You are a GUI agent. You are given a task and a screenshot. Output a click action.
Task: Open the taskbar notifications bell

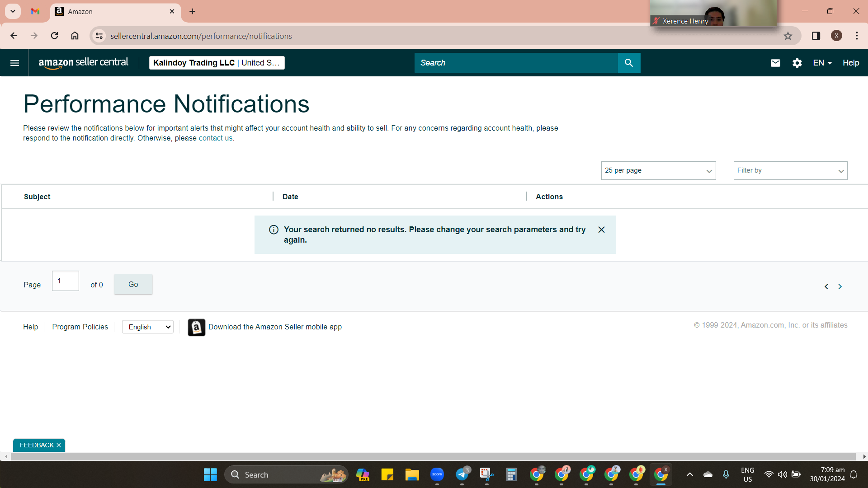[854, 474]
